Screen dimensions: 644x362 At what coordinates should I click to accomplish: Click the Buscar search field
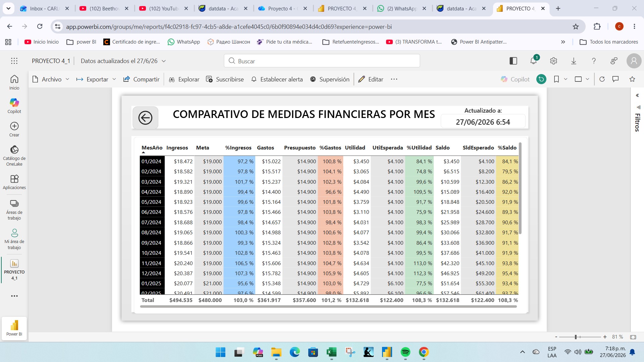(x=322, y=61)
